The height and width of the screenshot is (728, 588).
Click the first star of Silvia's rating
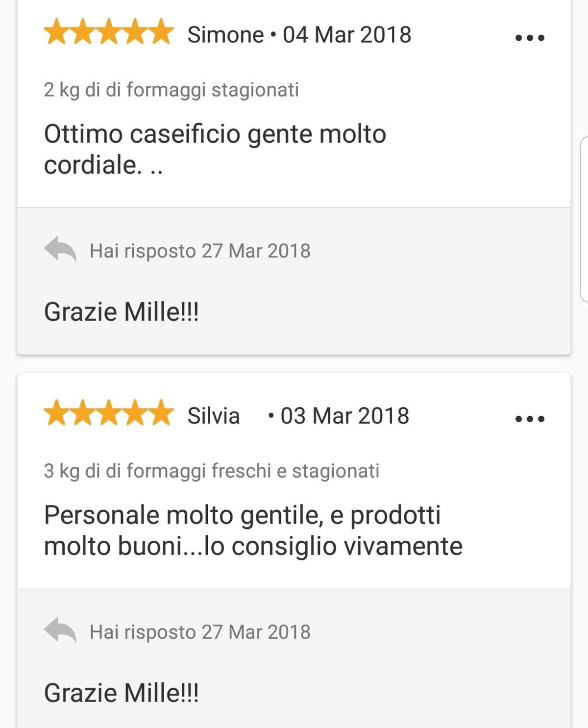[x=57, y=413]
